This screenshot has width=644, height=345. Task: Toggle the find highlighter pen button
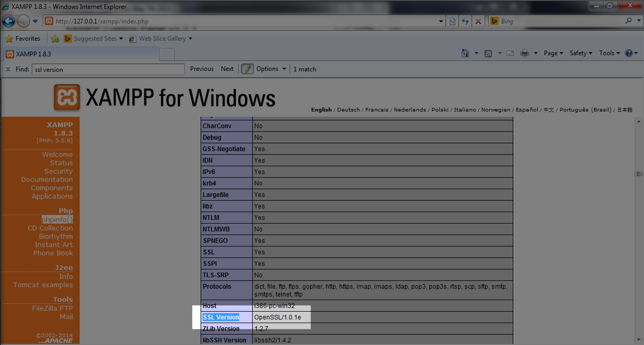click(247, 69)
